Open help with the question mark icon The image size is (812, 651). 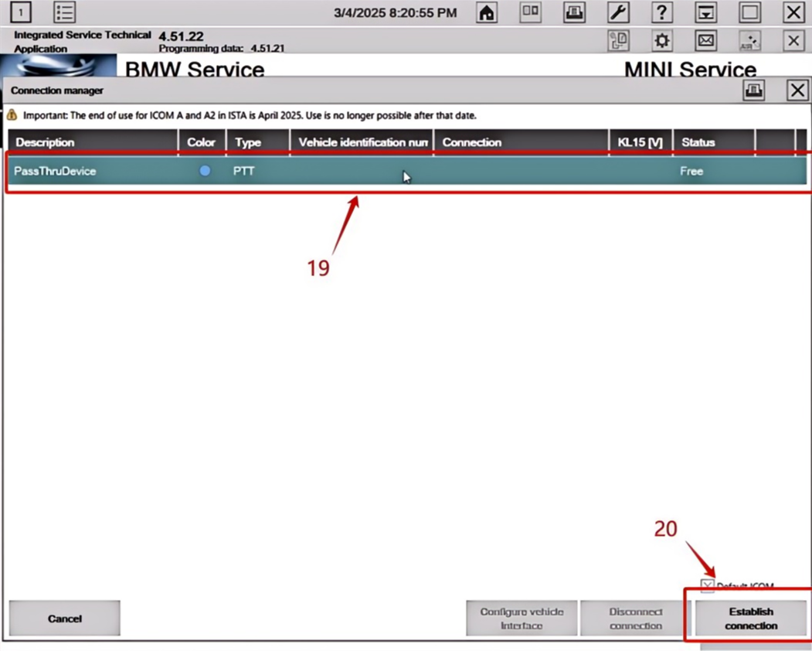point(661,12)
